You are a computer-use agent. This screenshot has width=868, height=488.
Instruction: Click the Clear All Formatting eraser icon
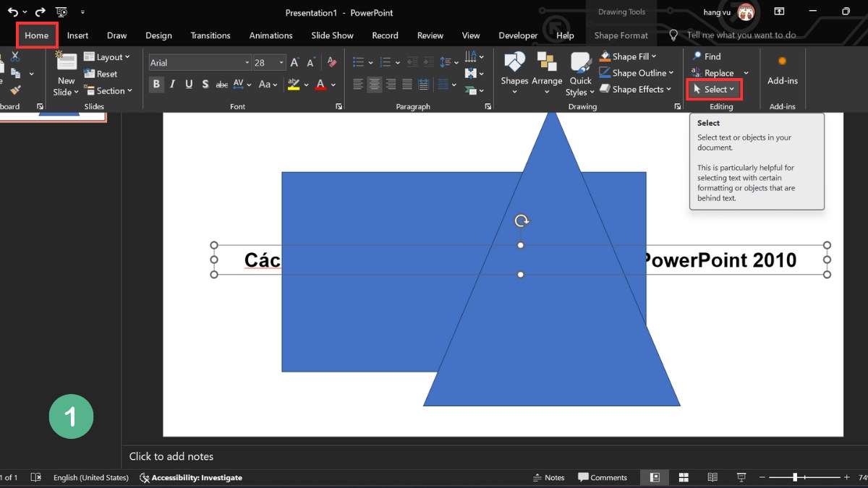tap(331, 63)
